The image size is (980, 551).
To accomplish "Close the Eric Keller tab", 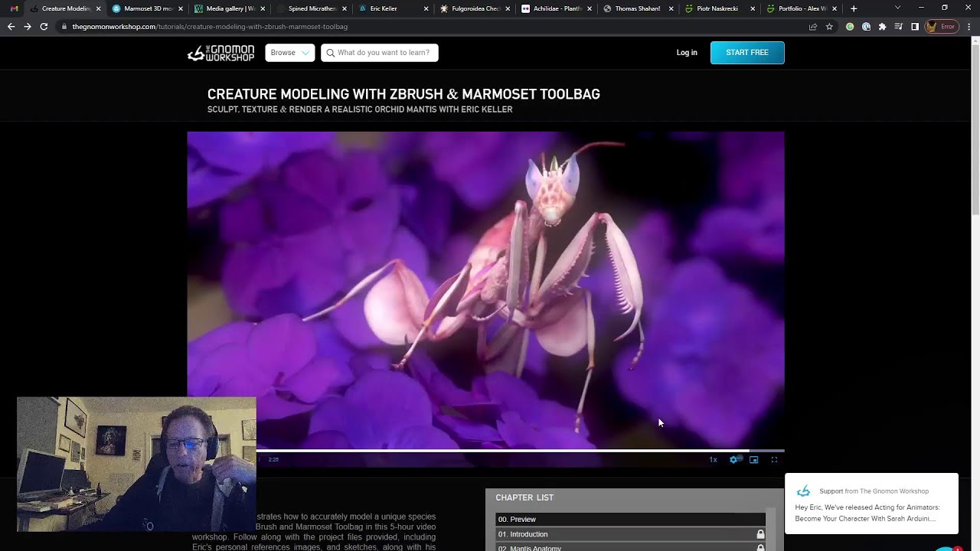I will tap(426, 8).
